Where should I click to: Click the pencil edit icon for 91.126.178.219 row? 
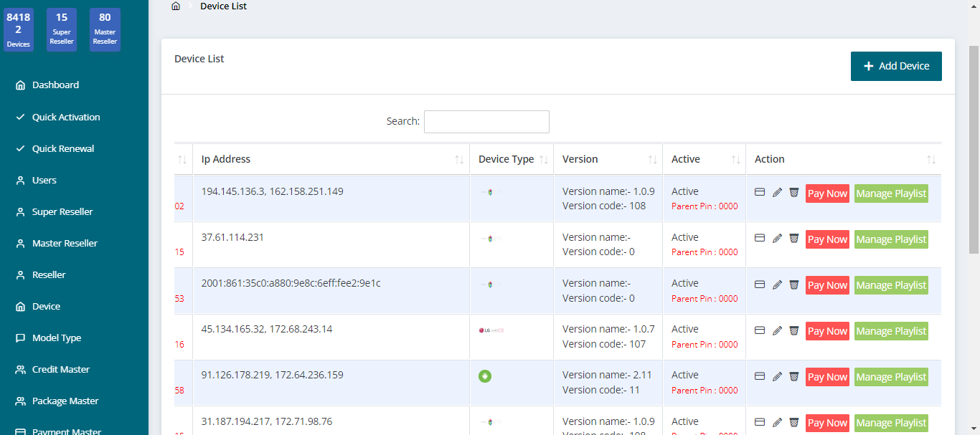(x=777, y=376)
